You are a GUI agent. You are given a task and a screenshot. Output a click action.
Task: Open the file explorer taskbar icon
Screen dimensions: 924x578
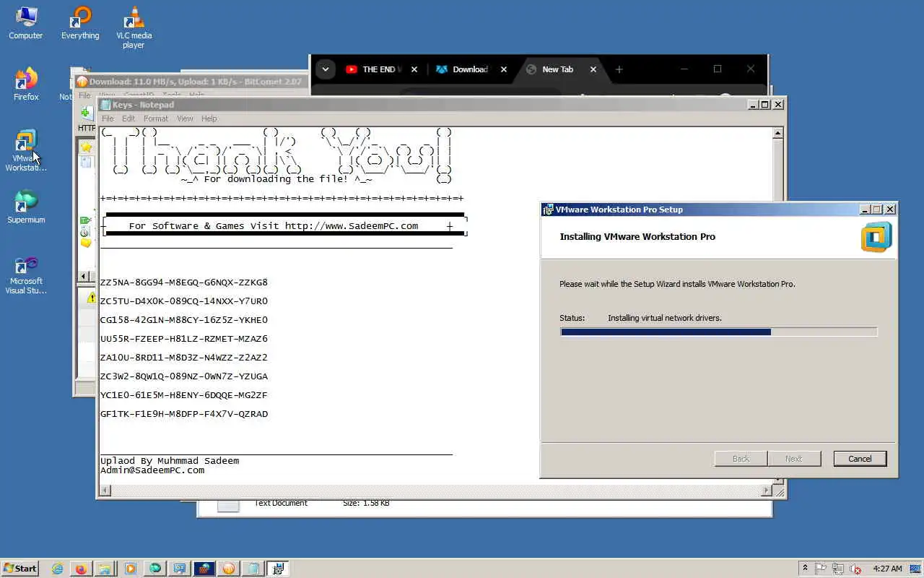coord(105,569)
